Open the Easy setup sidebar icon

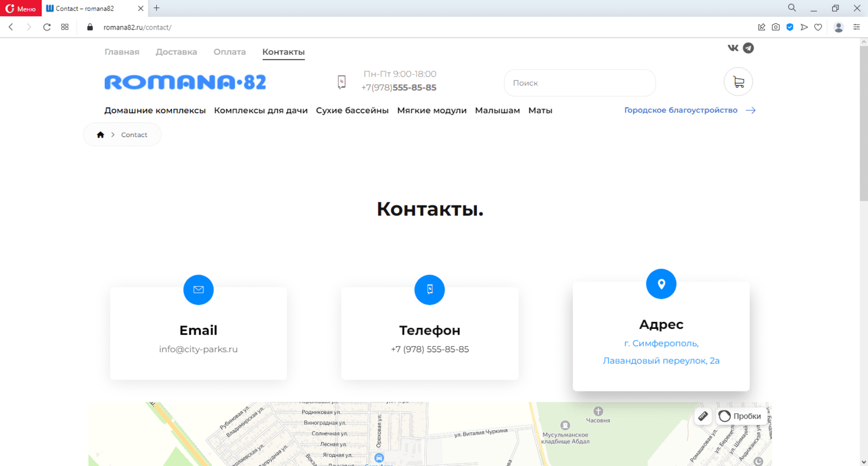857,27
